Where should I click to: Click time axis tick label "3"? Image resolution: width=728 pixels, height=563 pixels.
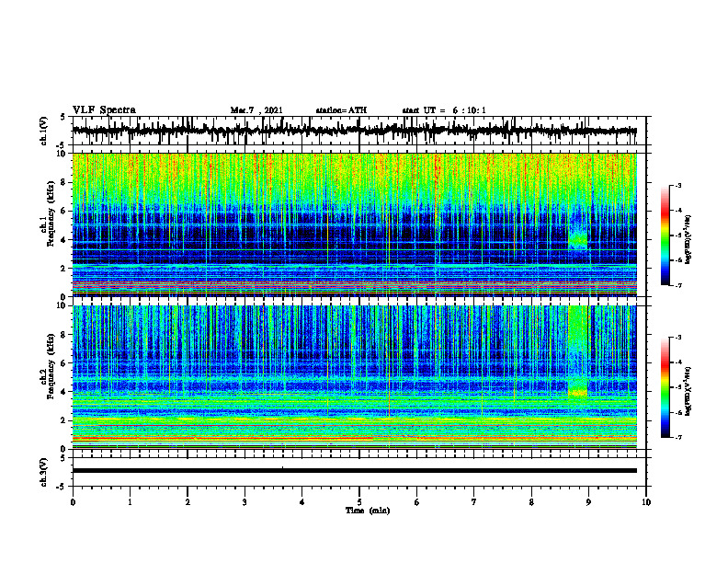click(x=245, y=502)
